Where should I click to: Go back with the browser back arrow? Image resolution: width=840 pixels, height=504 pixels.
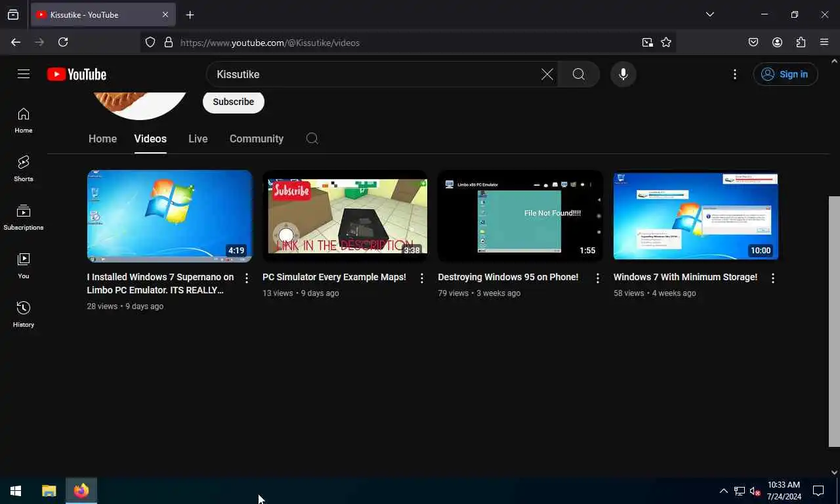(16, 42)
